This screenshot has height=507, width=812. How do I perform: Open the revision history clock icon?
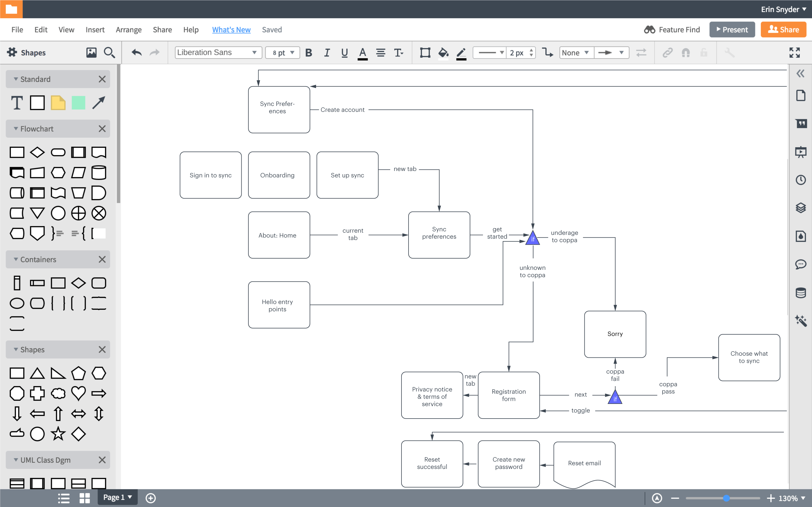tap(801, 180)
